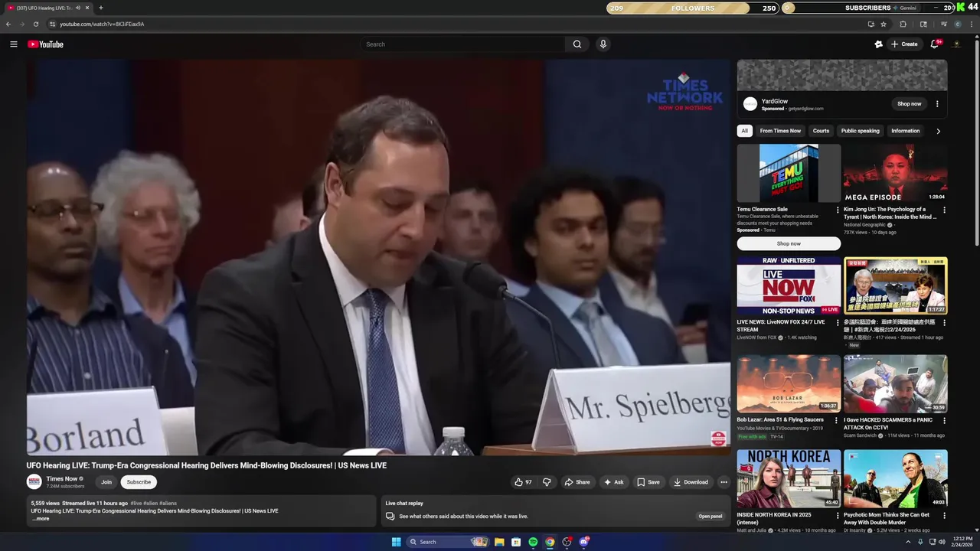
Task: Open options for Hacked Scammers video
Action: 944,421
